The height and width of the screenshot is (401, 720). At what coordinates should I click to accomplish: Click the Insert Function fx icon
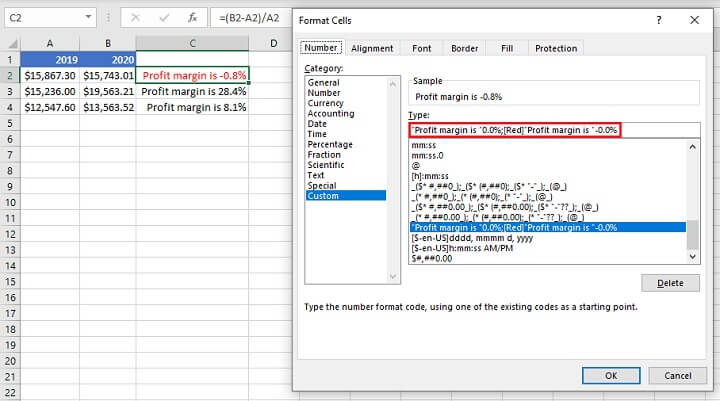191,18
